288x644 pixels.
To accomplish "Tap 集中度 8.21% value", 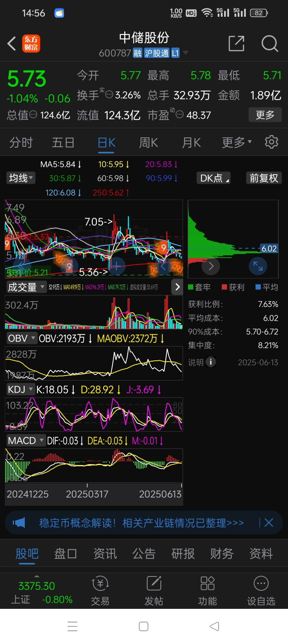I will point(268,345).
